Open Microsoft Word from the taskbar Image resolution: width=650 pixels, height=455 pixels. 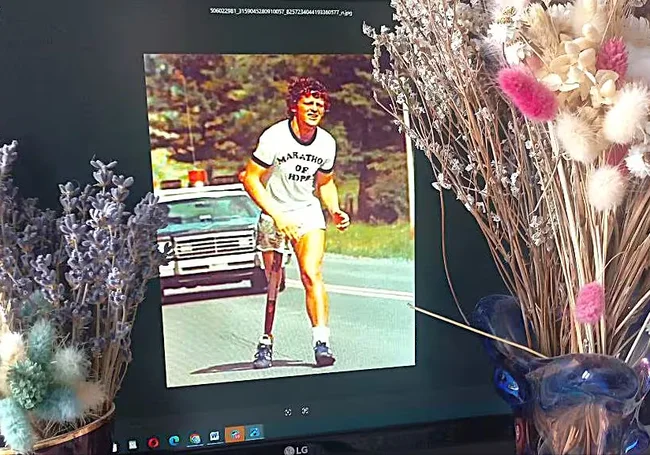coord(214,437)
